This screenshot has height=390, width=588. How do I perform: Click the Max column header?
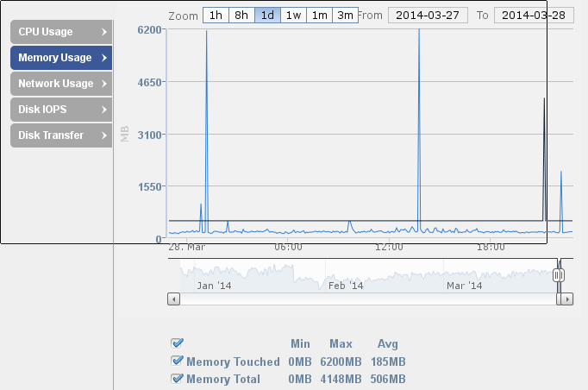click(341, 343)
